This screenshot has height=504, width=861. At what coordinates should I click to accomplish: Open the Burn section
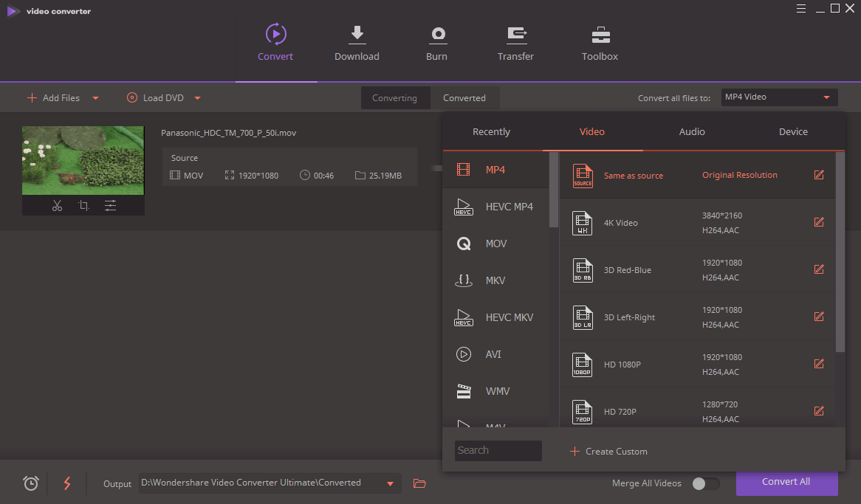437,42
